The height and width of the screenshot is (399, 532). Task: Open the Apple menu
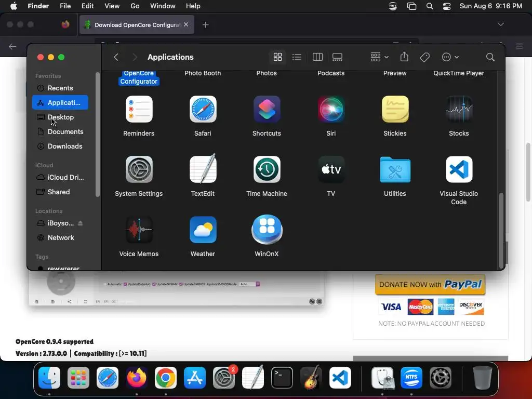[14, 6]
